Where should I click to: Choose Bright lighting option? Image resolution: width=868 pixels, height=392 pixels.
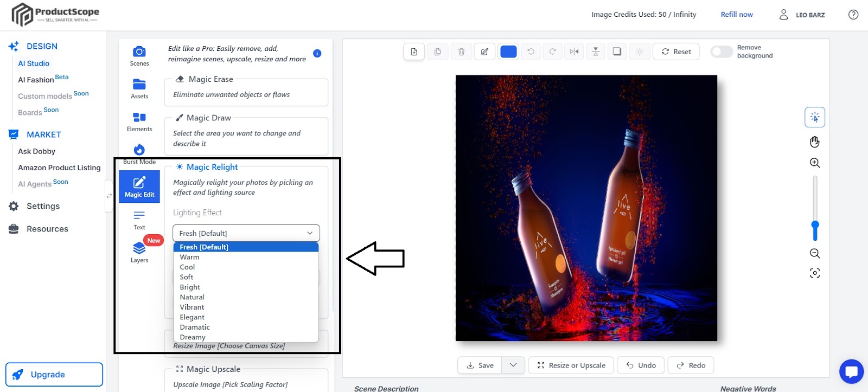pos(246,287)
